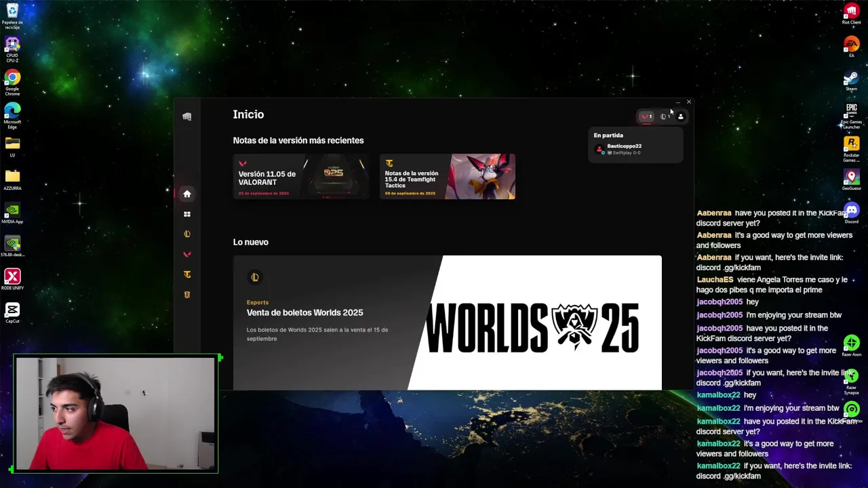Click the '02 de septiembre de 2025' date
Viewport: 868px width, 488px height.
[264, 193]
